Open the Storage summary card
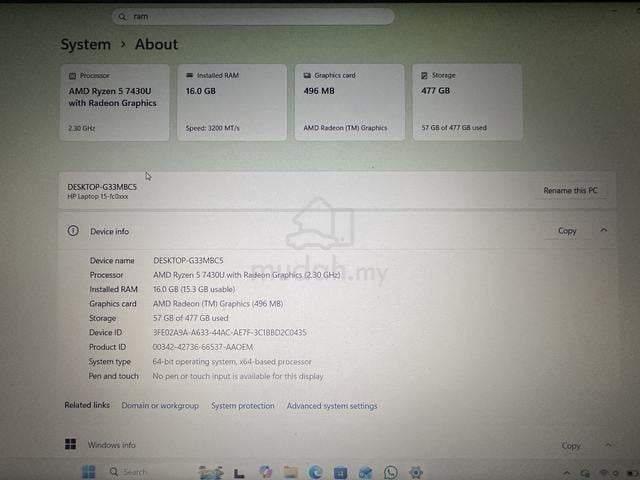 pyautogui.click(x=467, y=102)
